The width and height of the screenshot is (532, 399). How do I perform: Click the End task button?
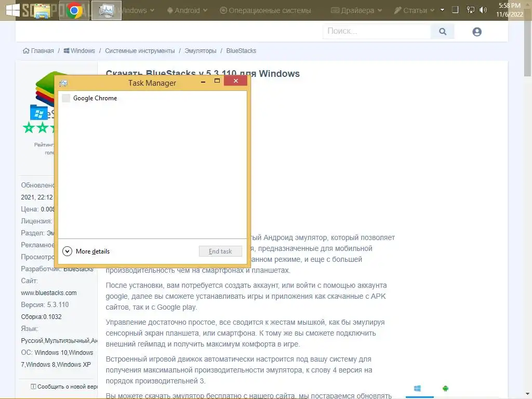click(x=220, y=251)
